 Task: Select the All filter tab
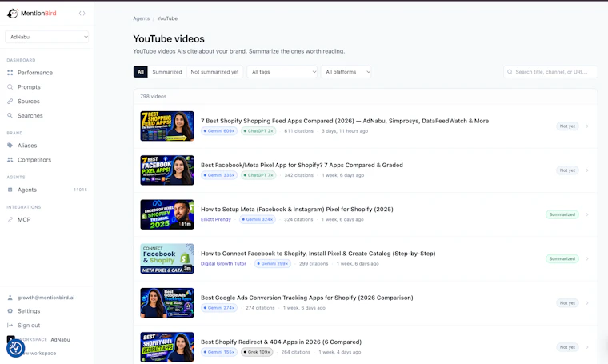tap(140, 72)
